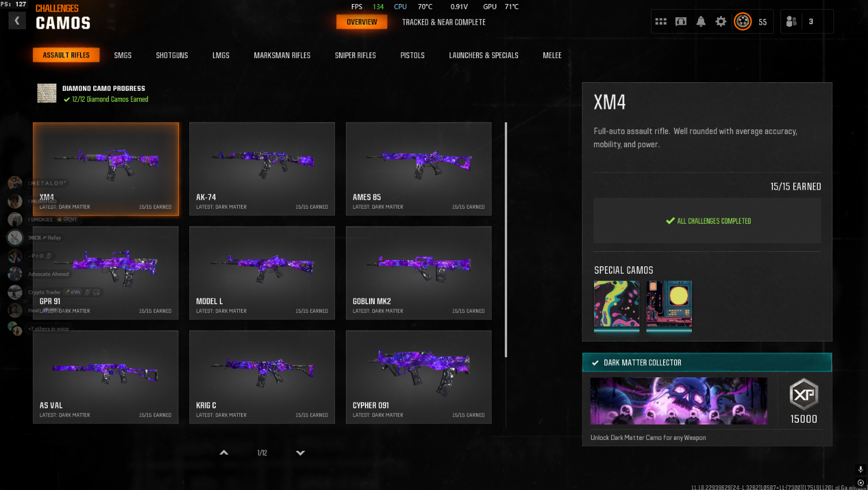Viewport: 868px width, 490px height.
Task: Collapse to previous page with up chevron
Action: click(223, 453)
